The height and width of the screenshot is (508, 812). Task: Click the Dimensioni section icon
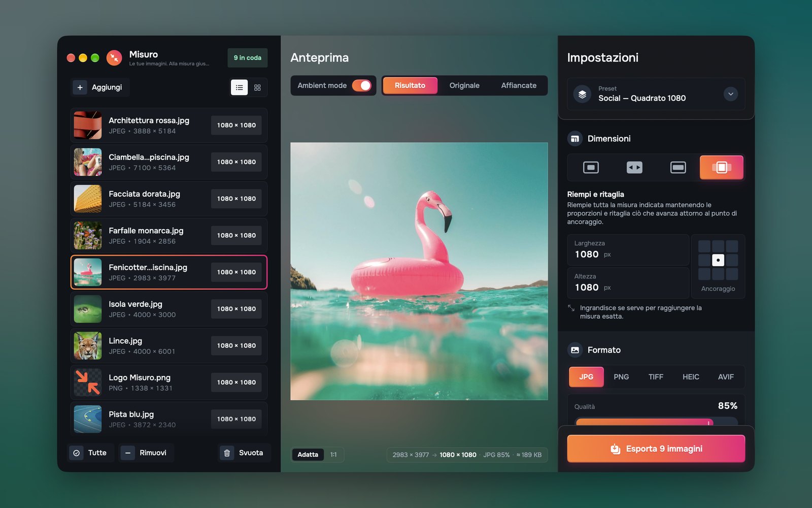pyautogui.click(x=575, y=139)
